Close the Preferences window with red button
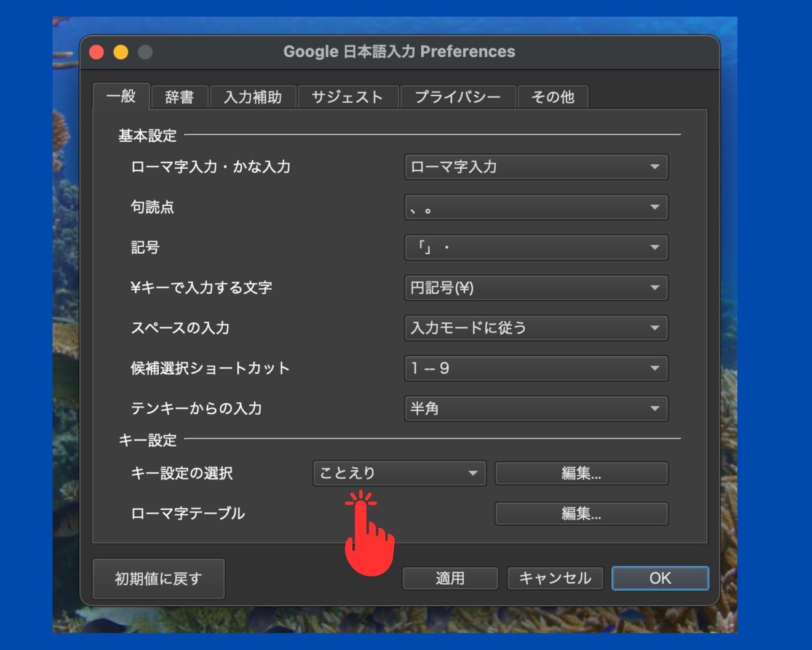Screen dimensions: 812x650 click(97, 52)
